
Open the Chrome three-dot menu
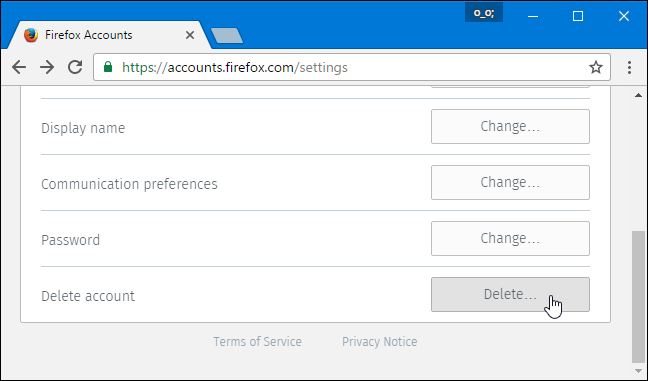(629, 67)
